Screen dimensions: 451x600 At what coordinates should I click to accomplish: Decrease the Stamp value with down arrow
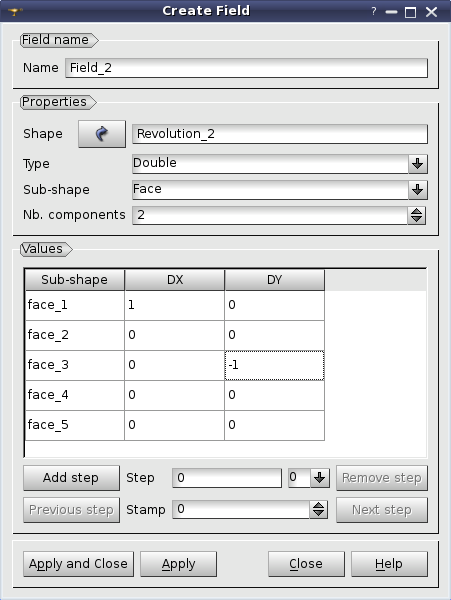(318, 514)
